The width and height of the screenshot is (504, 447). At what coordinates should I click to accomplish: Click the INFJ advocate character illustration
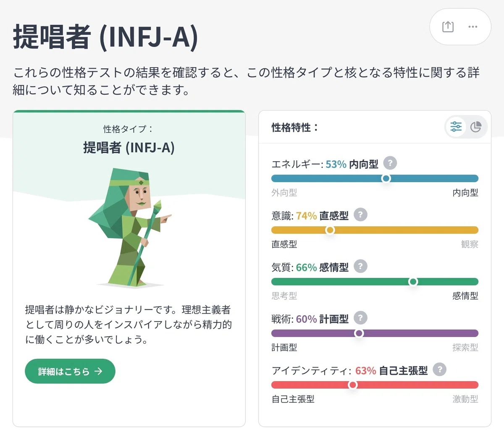tap(131, 227)
